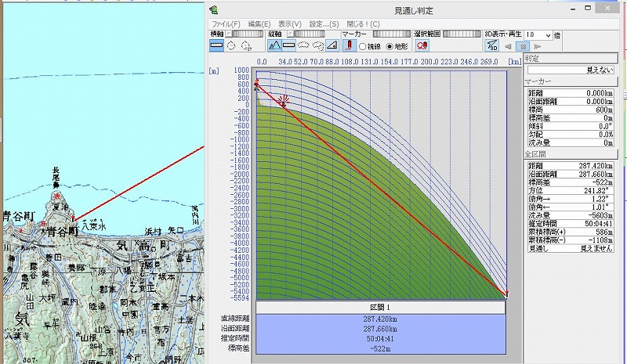Click the red marker at line start on map

point(73,218)
